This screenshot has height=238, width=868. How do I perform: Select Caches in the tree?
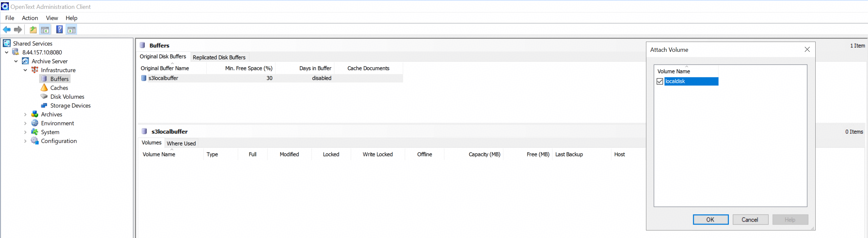click(59, 88)
